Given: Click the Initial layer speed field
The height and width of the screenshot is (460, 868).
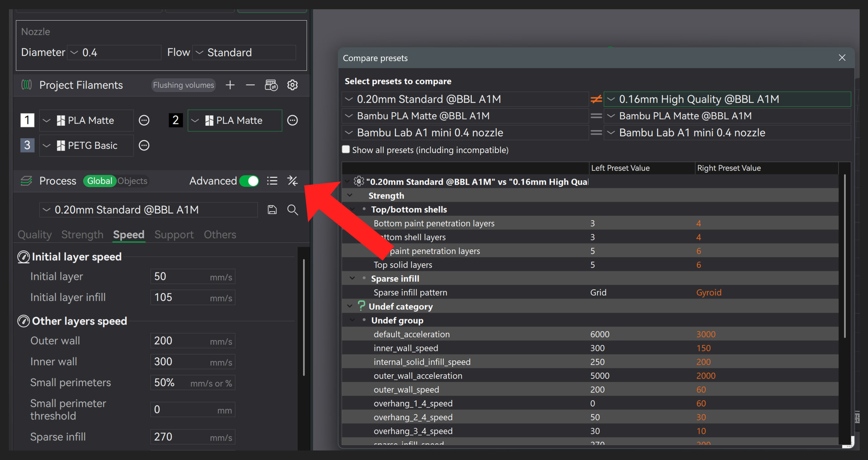Looking at the screenshot, I should [193, 276].
